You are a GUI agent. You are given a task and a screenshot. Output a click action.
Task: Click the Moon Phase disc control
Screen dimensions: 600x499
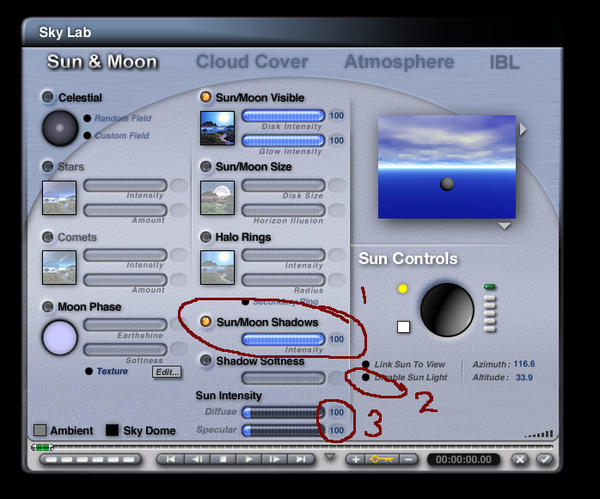coord(60,338)
